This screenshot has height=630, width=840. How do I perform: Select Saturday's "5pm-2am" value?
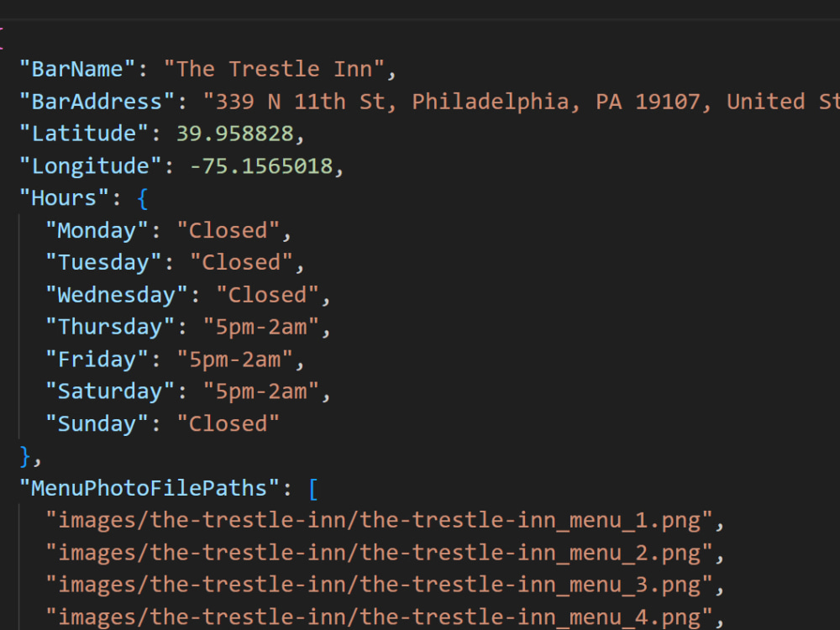[261, 391]
